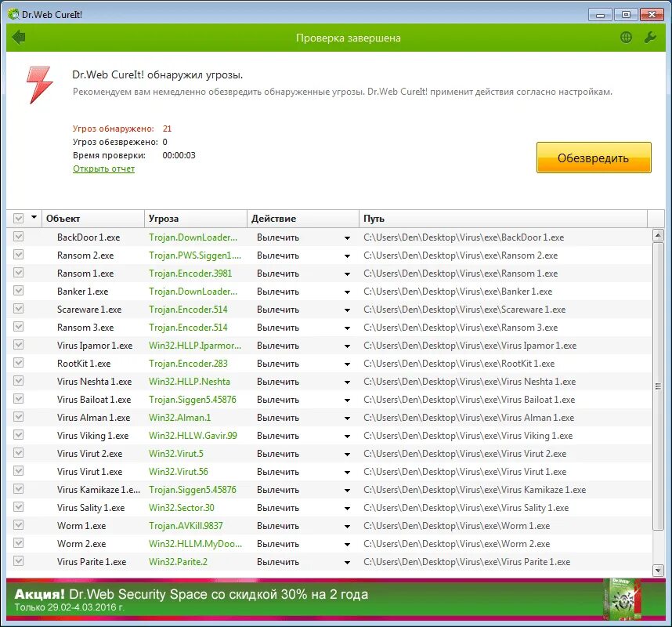The height and width of the screenshot is (627, 672).
Task: Deselect the RootKit 1.exe row checkbox
Action: tap(19, 363)
